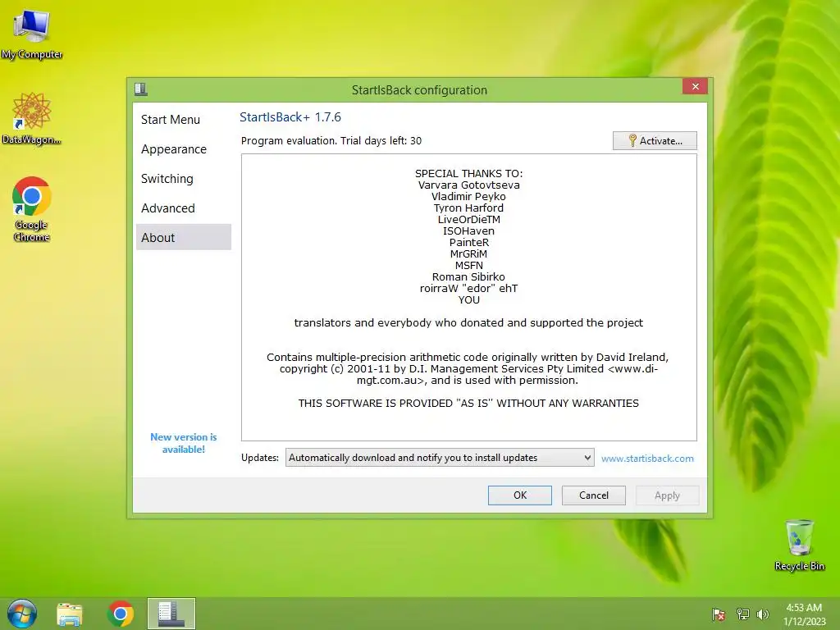Click SPECIAL THANKS TO heading
840x630 pixels.
pyautogui.click(x=468, y=173)
